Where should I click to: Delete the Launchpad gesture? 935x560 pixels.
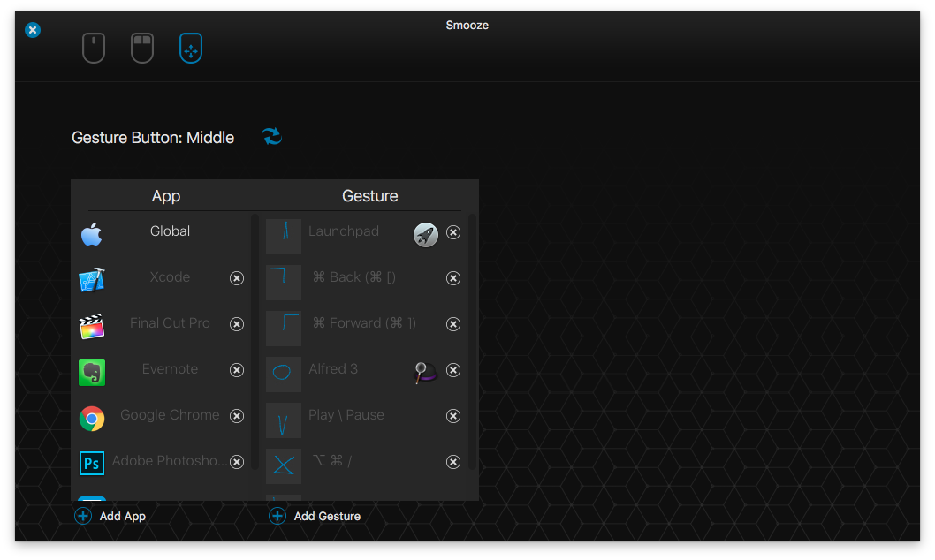coord(453,232)
